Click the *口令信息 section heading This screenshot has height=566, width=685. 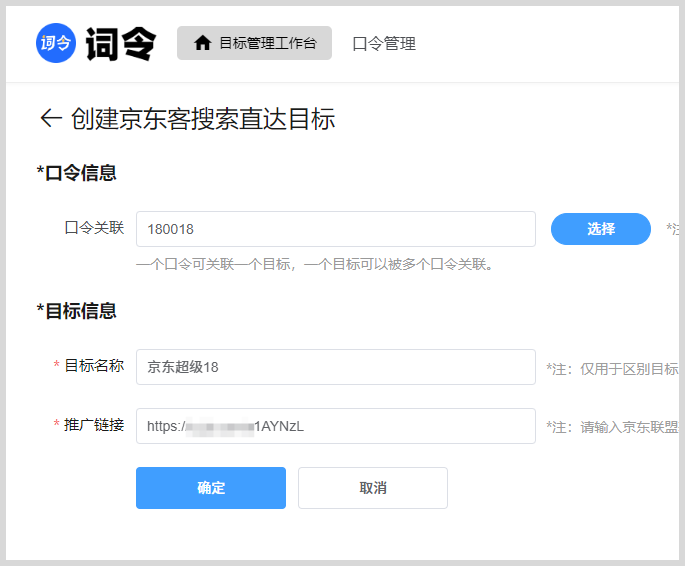point(77,173)
